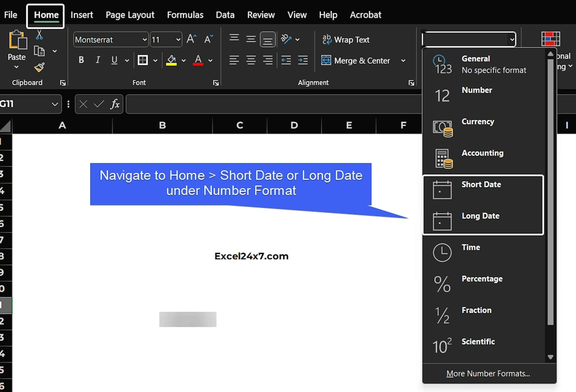
Task: Toggle Wrap Text on
Action: [x=346, y=40]
